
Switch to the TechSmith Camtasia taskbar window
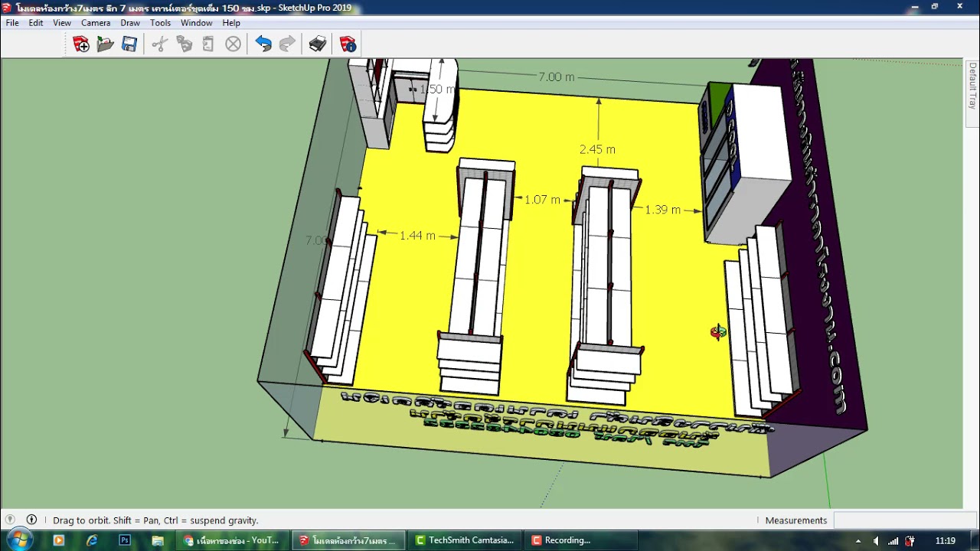(465, 540)
